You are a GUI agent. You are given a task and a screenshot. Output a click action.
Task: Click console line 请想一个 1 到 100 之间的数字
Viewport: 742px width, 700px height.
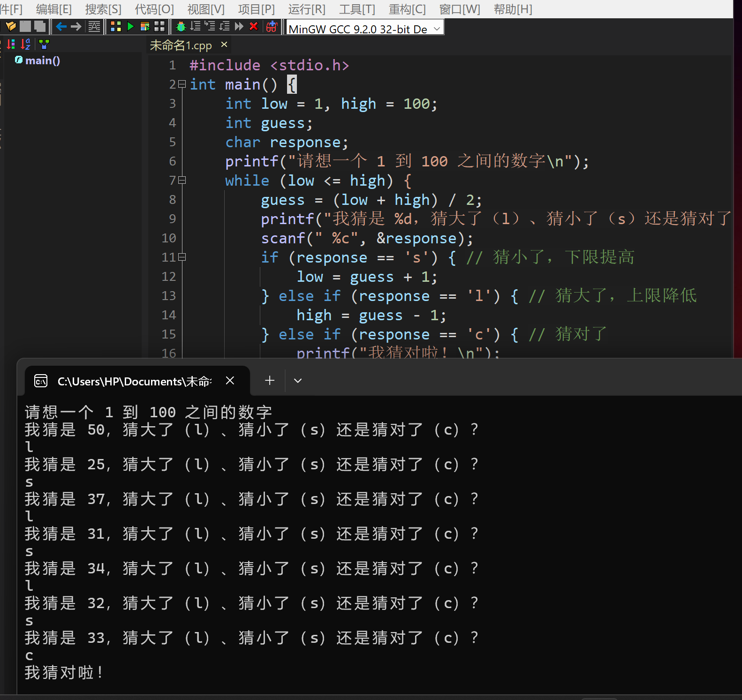[148, 413]
